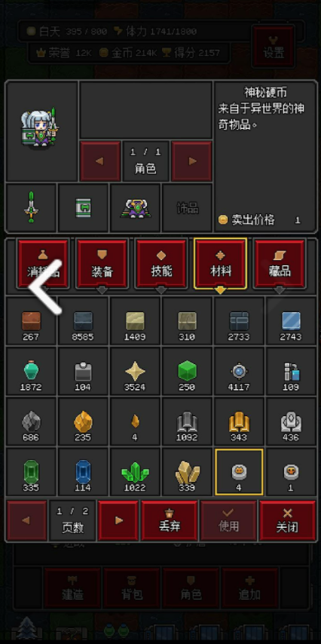Viewport: 321px width, 644px height.
Task: Click the four-point star item with 3524
Action: 135,371
